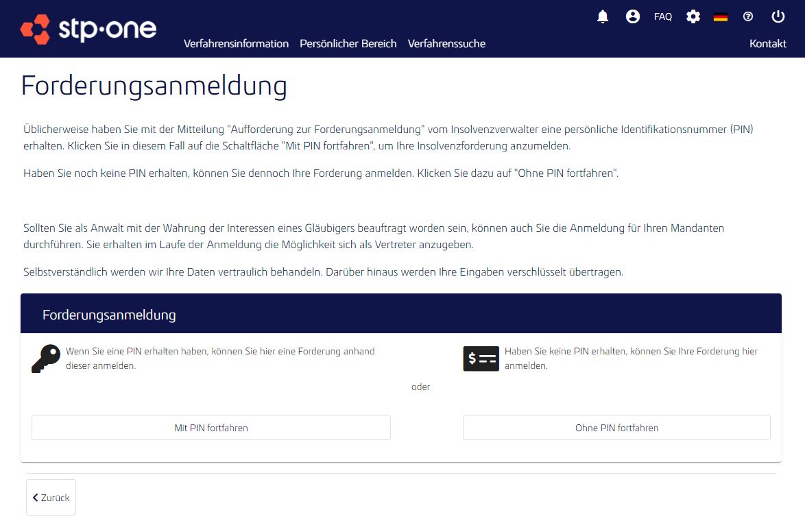Click the Forderungsanmeldung page heading
The width and height of the screenshot is (805, 532).
tap(154, 86)
